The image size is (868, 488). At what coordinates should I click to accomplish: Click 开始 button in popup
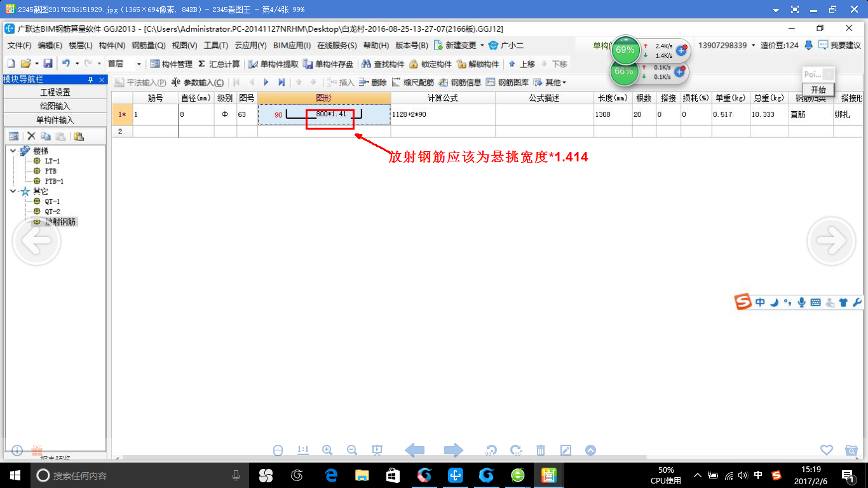[818, 90]
